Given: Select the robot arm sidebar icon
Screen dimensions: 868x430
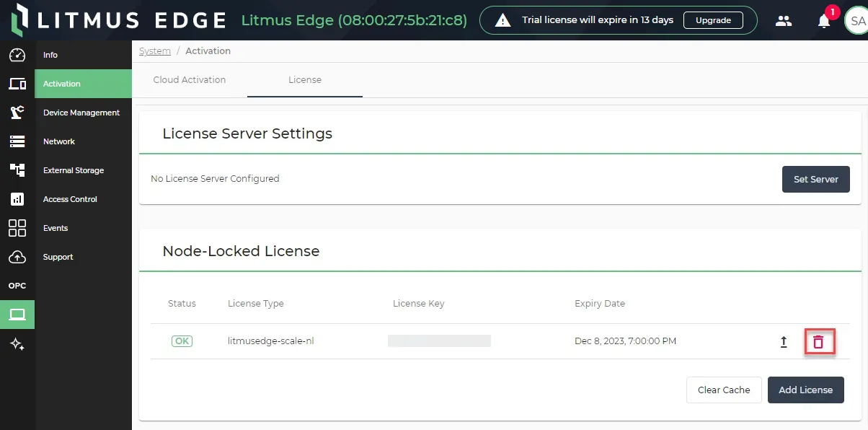Looking at the screenshot, I should [17, 113].
